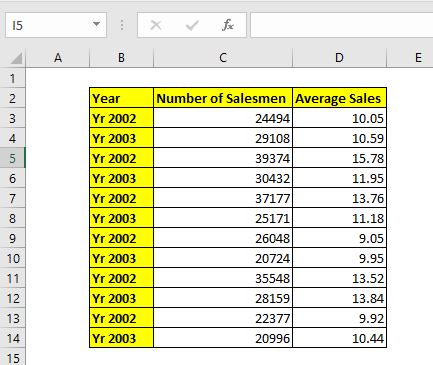Select the average sales value 9.05
The image size is (433, 365).
coord(339,238)
